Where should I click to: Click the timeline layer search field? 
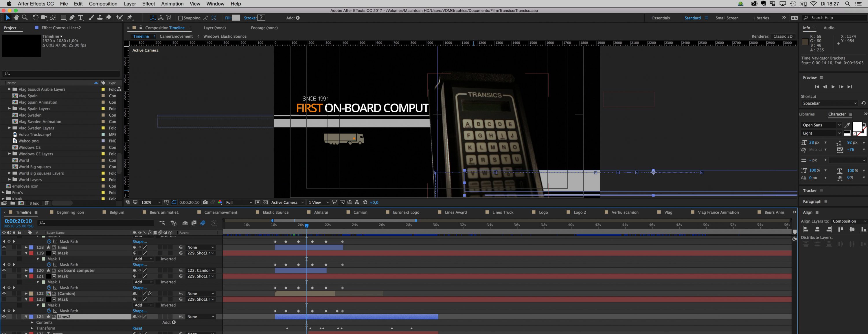[96, 223]
